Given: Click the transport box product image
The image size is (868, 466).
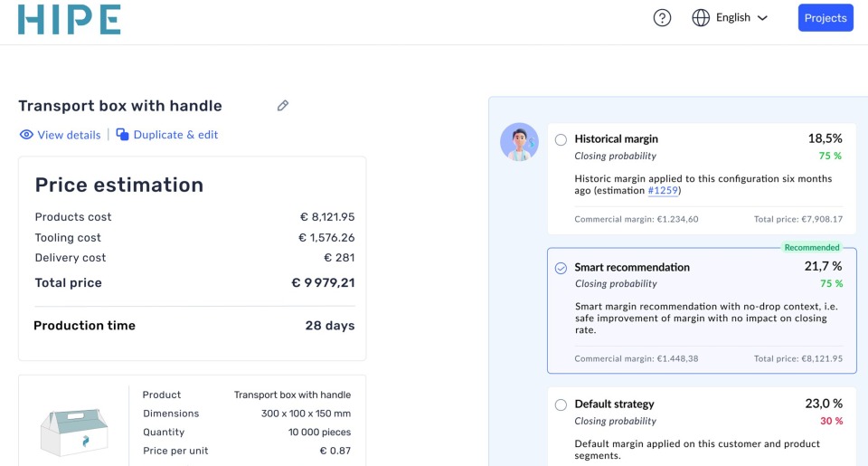Looking at the screenshot, I should (x=73, y=427).
